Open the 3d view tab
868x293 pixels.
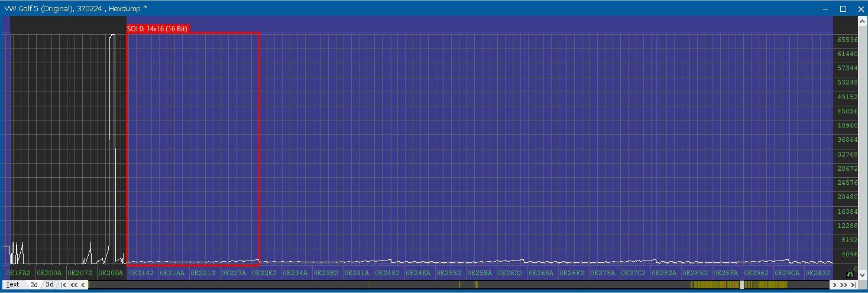click(50, 285)
